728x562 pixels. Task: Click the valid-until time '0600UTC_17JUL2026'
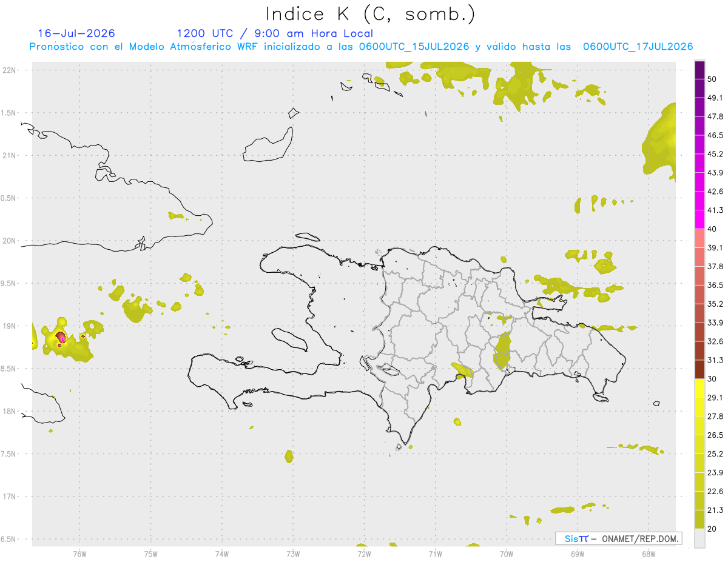click(x=638, y=47)
